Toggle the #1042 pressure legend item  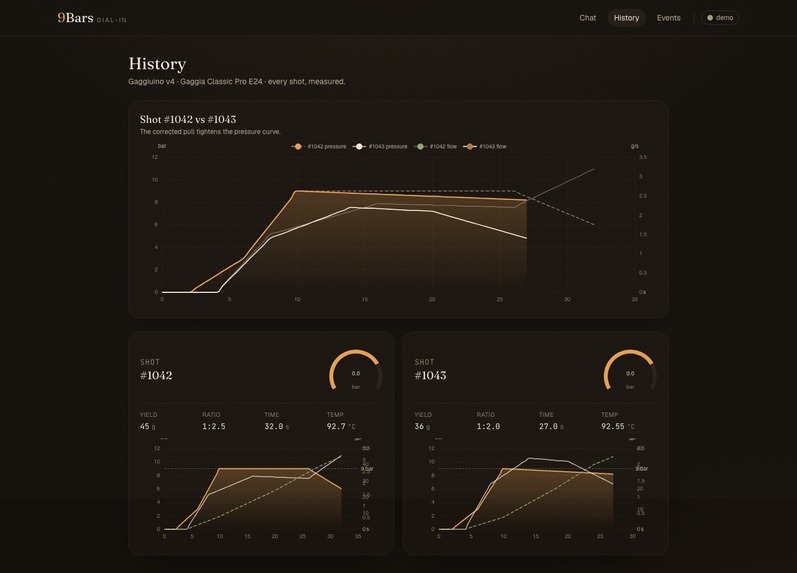[319, 146]
